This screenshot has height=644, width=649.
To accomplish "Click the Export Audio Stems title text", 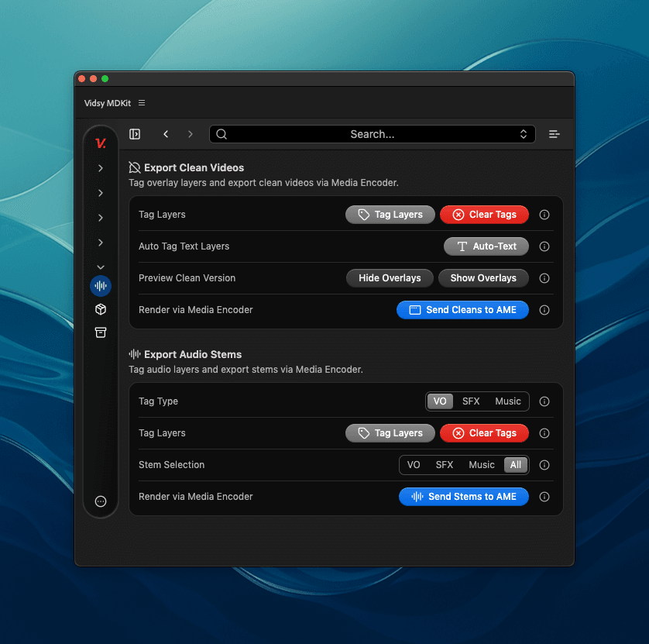I will 193,354.
